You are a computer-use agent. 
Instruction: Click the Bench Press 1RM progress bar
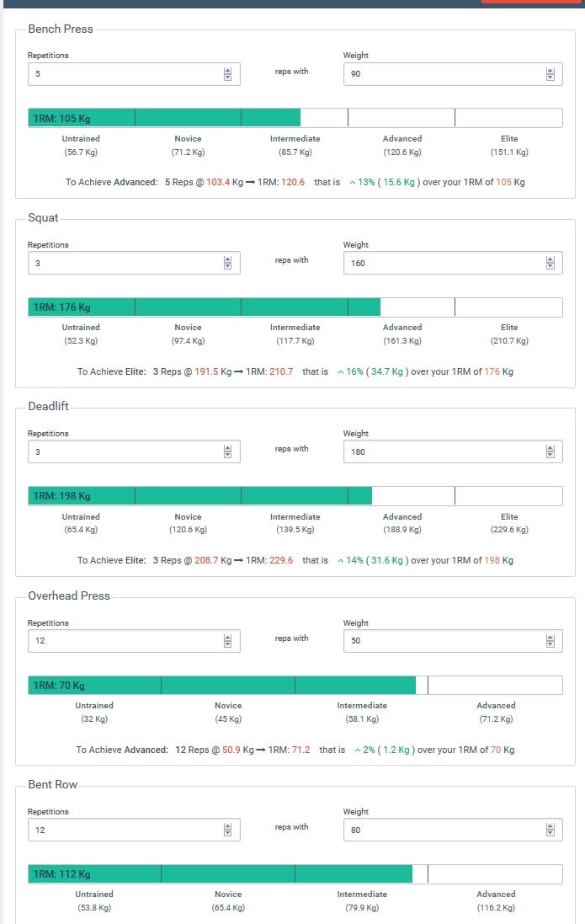295,118
